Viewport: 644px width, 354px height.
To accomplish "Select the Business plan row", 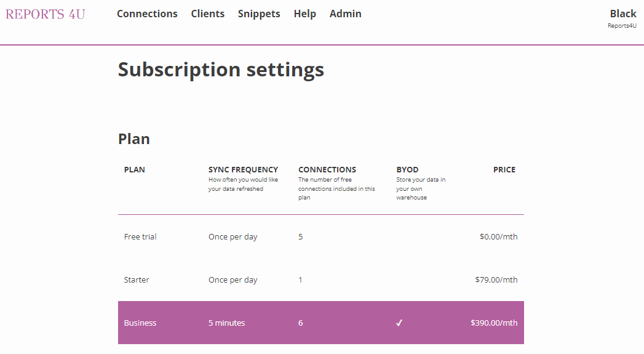I will pos(140,323).
